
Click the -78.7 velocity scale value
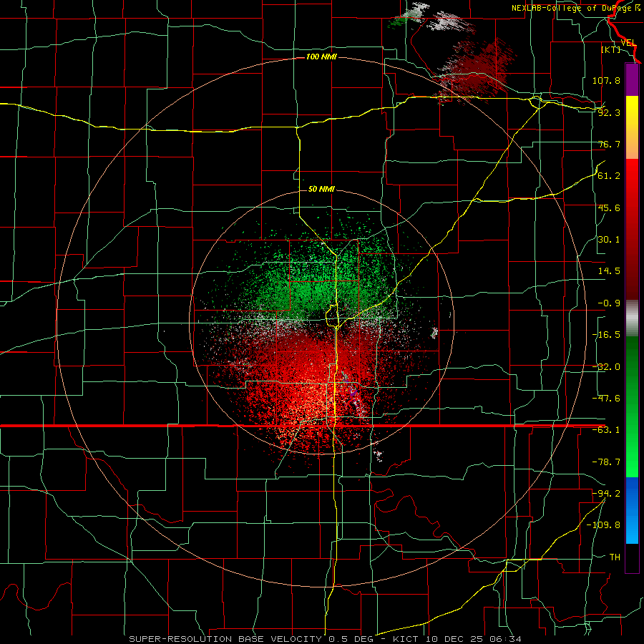tap(606, 462)
